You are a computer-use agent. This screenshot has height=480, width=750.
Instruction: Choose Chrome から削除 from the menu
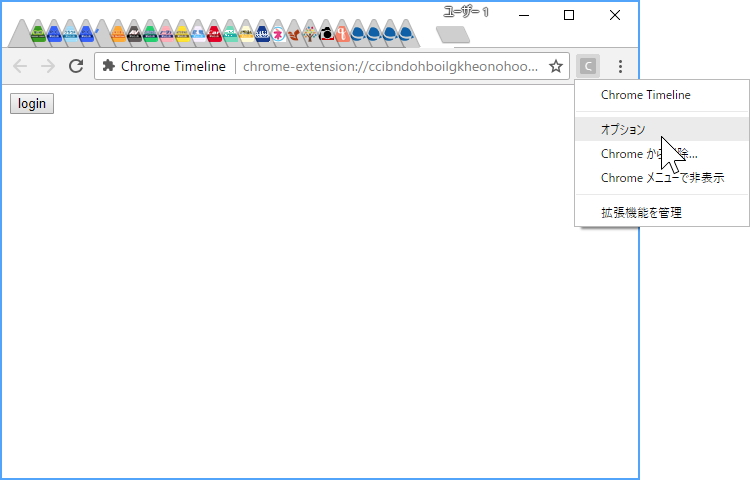click(662, 153)
